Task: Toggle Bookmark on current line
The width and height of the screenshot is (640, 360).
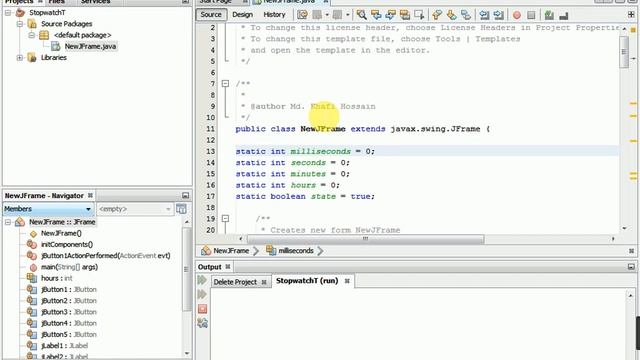Action: click(466, 15)
